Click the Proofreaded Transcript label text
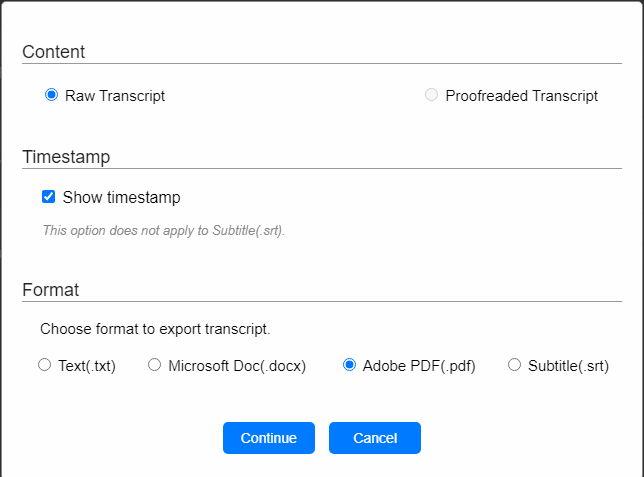Viewport: 644px width, 477px height. pyautogui.click(x=522, y=96)
